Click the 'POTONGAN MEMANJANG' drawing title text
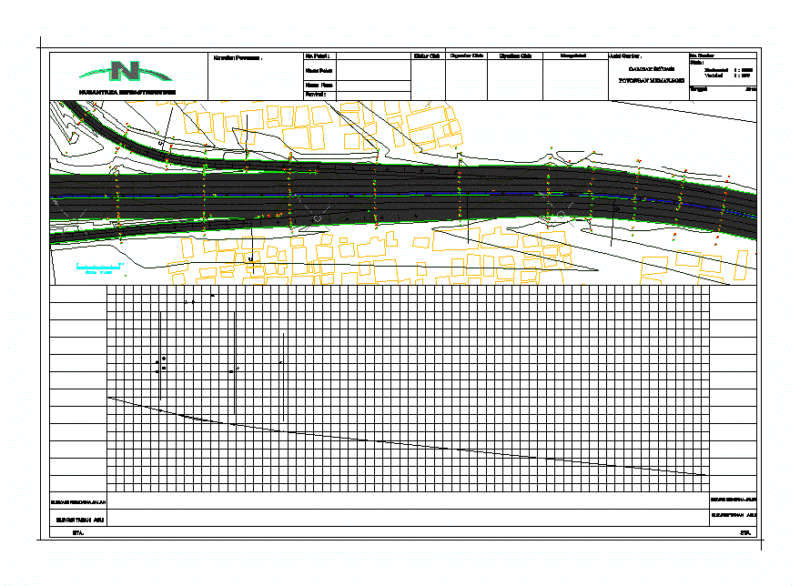 pyautogui.click(x=651, y=81)
